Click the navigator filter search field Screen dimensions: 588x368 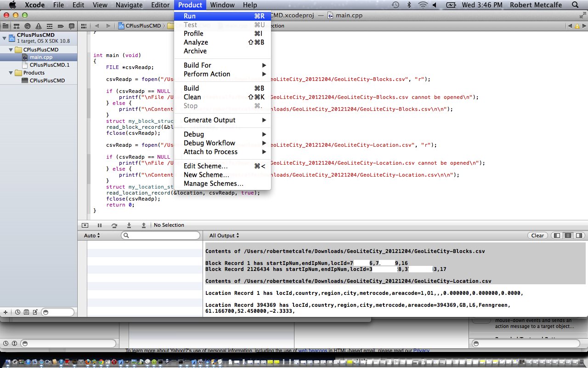(57, 312)
